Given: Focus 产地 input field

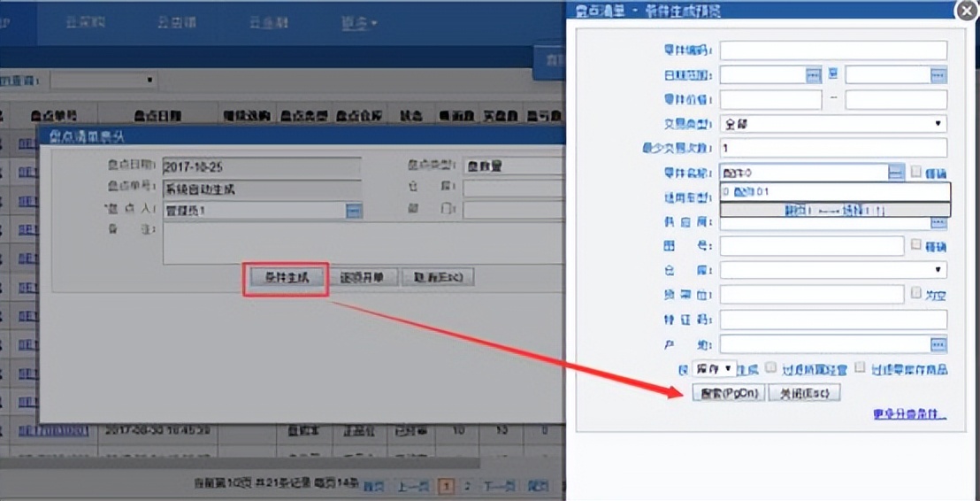Looking at the screenshot, I should (825, 344).
